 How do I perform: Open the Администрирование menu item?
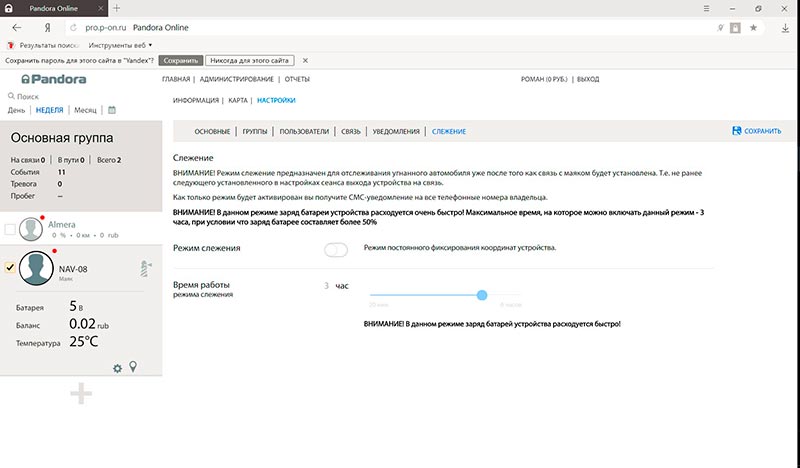click(239, 79)
